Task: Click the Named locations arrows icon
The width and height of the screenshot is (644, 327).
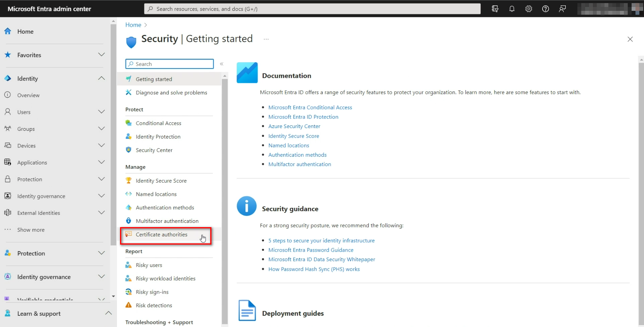Action: pos(129,194)
